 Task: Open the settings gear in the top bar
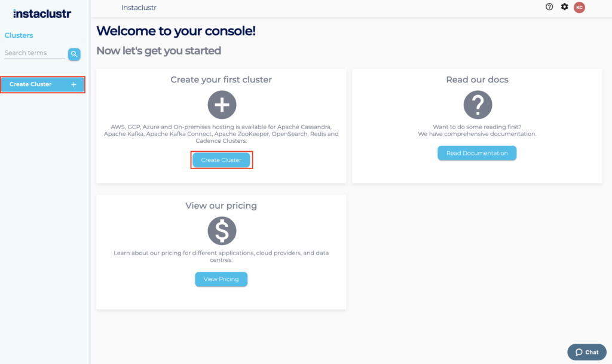(564, 7)
